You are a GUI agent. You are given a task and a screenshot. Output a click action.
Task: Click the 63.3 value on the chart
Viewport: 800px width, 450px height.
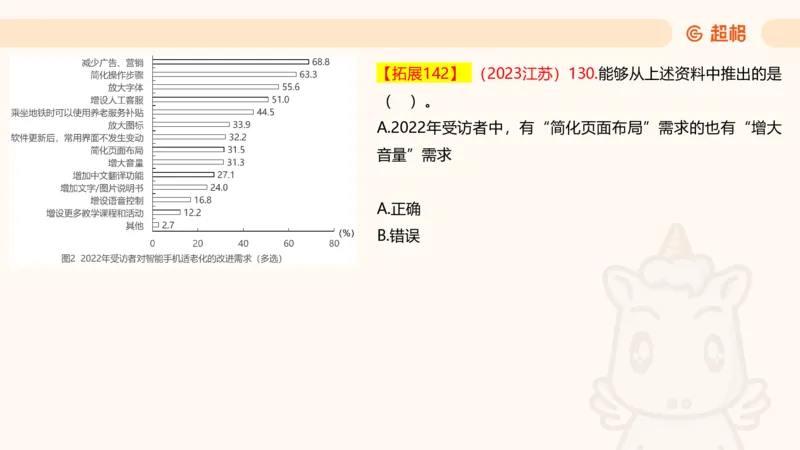(308, 74)
